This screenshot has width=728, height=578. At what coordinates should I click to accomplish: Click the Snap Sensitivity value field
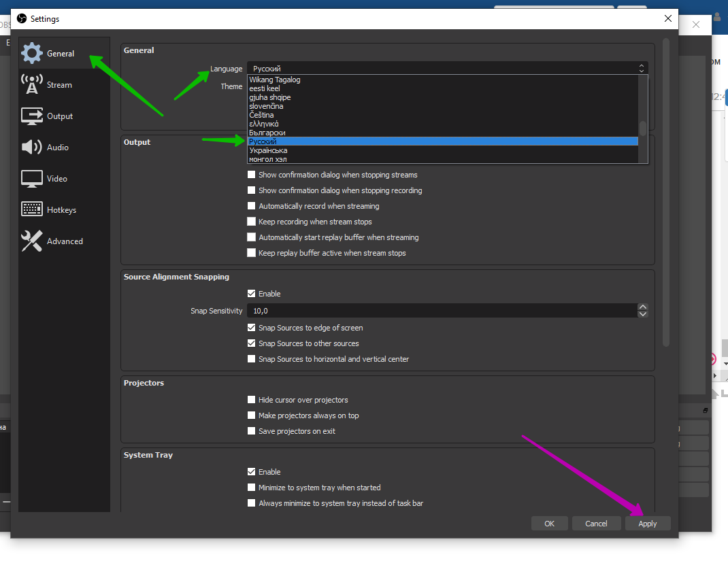(442, 311)
